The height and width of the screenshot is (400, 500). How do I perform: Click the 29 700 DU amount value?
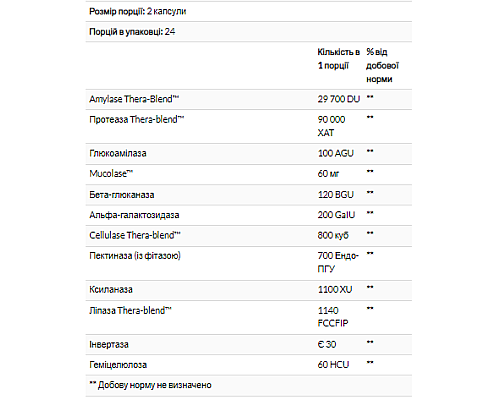coord(339,99)
